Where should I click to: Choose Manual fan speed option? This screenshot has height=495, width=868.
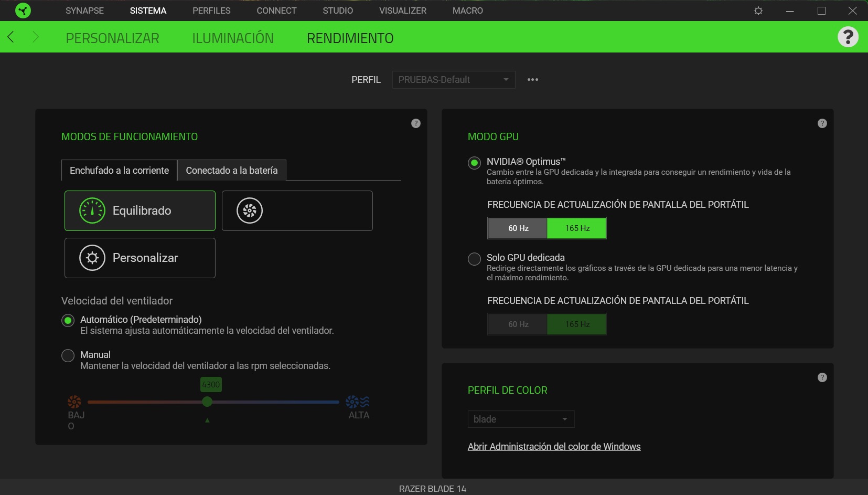[68, 355]
